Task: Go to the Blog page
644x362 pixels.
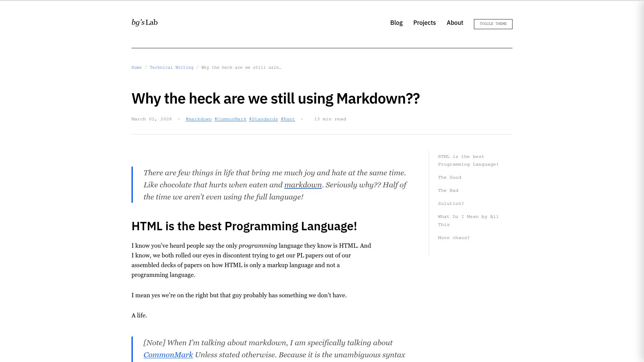Action: 396,23
